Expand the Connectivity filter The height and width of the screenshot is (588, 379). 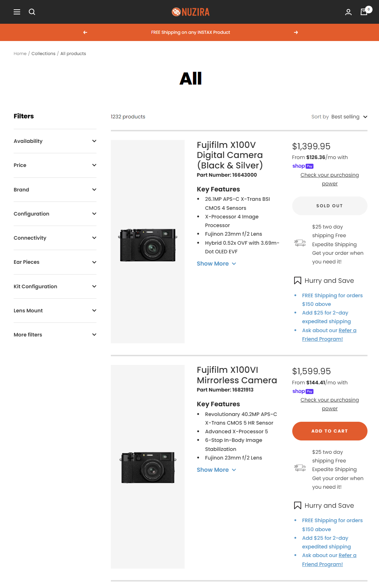coord(55,238)
